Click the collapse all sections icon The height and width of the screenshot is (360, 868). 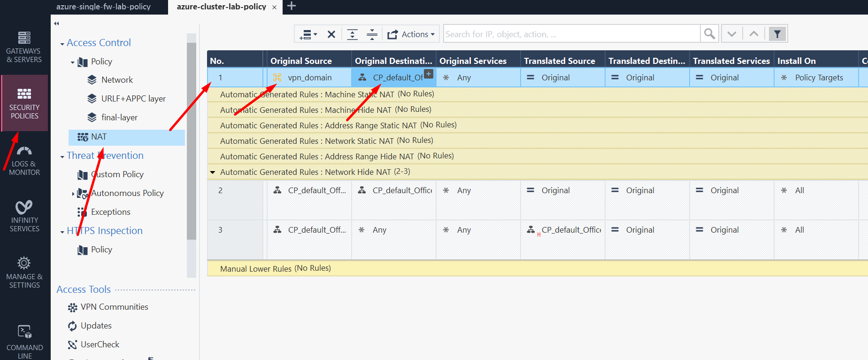(x=372, y=34)
